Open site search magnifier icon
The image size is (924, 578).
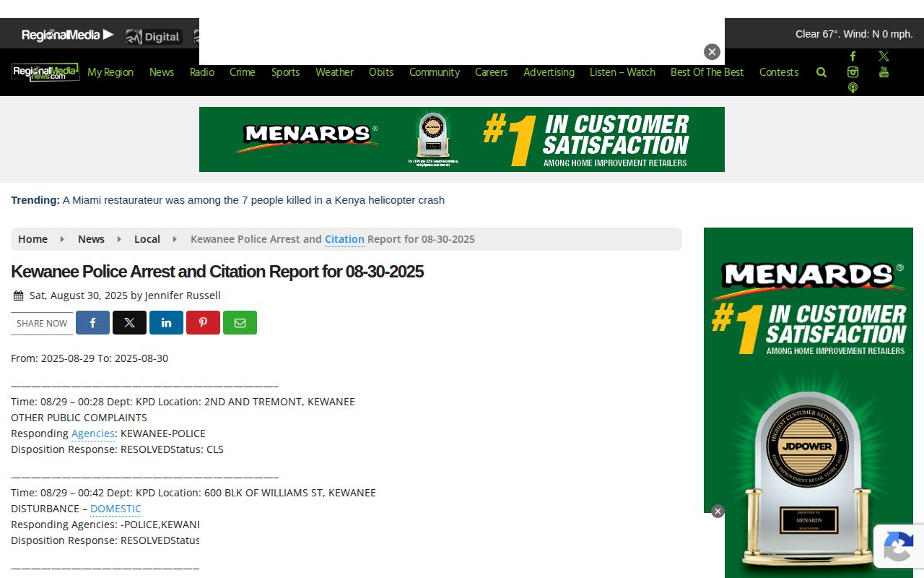(821, 72)
